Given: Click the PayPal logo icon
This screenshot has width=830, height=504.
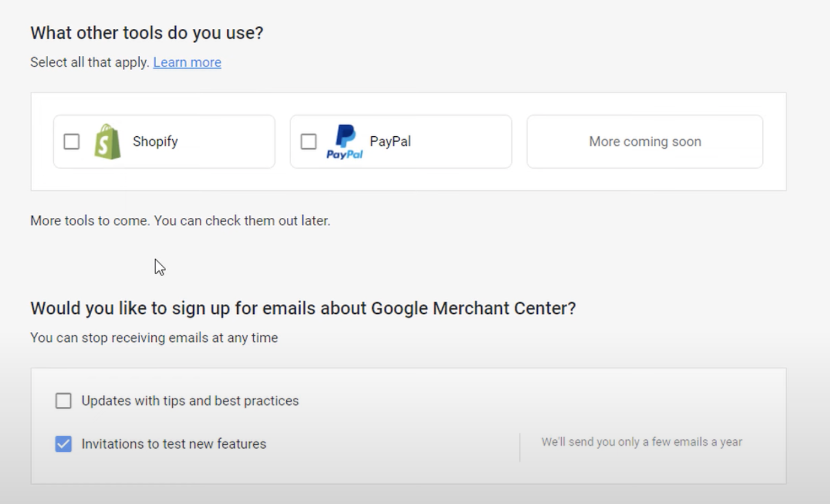Looking at the screenshot, I should (x=344, y=142).
